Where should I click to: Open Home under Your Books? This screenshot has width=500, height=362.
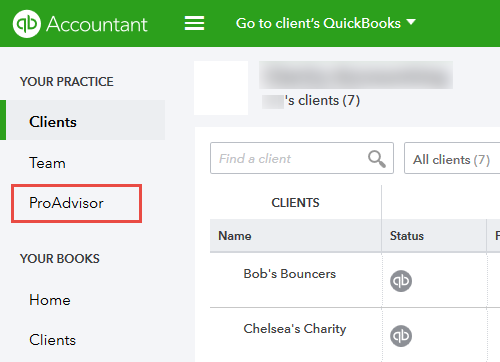[50, 300]
